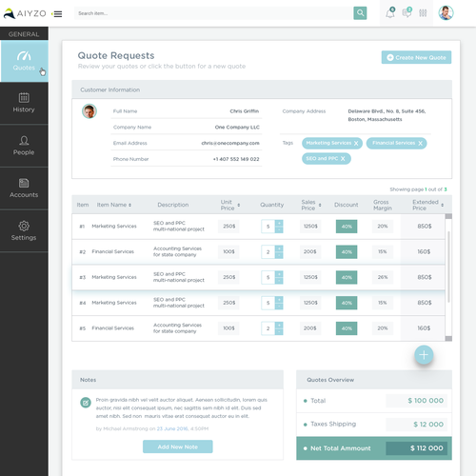Click the email chris@onecompany.com
This screenshot has height=476, width=476.
click(x=230, y=143)
